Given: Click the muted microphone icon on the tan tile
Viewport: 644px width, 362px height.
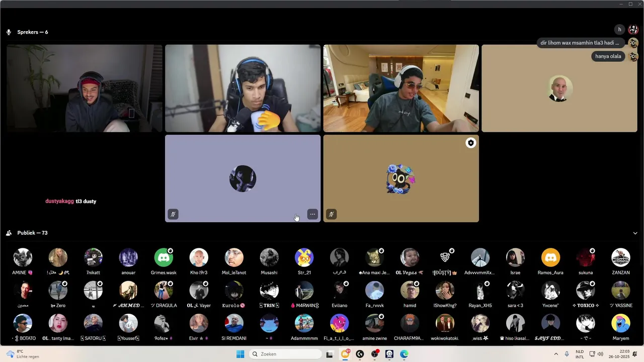Looking at the screenshot, I should (x=331, y=214).
